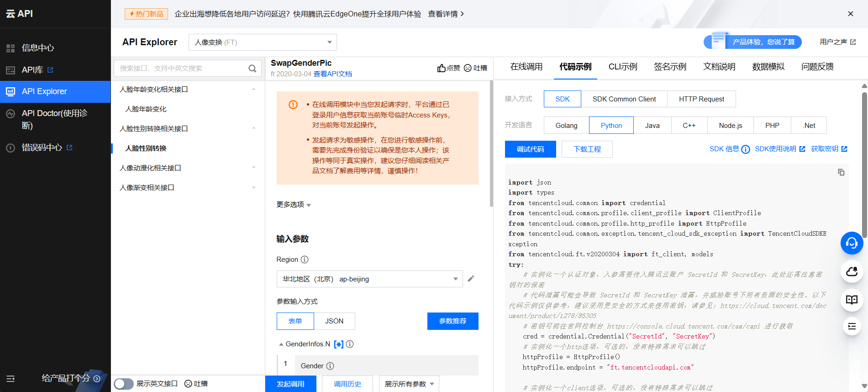
Task: Click the GenderInfos.N info icon
Action: [350, 344]
